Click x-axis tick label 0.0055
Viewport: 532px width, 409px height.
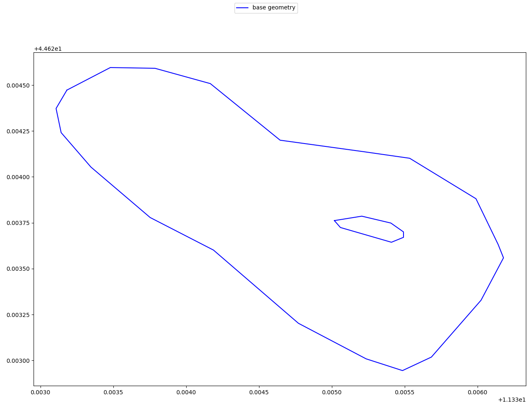(x=405, y=393)
